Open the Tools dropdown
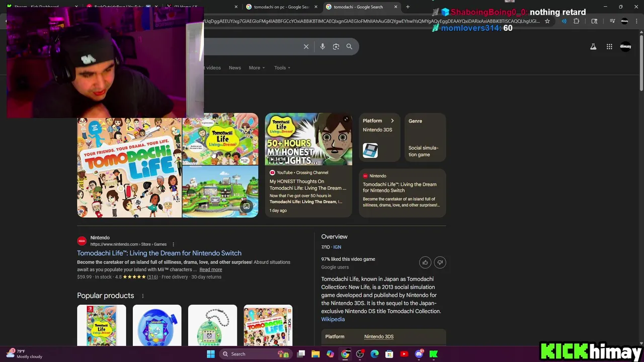The width and height of the screenshot is (644, 362). click(x=282, y=67)
